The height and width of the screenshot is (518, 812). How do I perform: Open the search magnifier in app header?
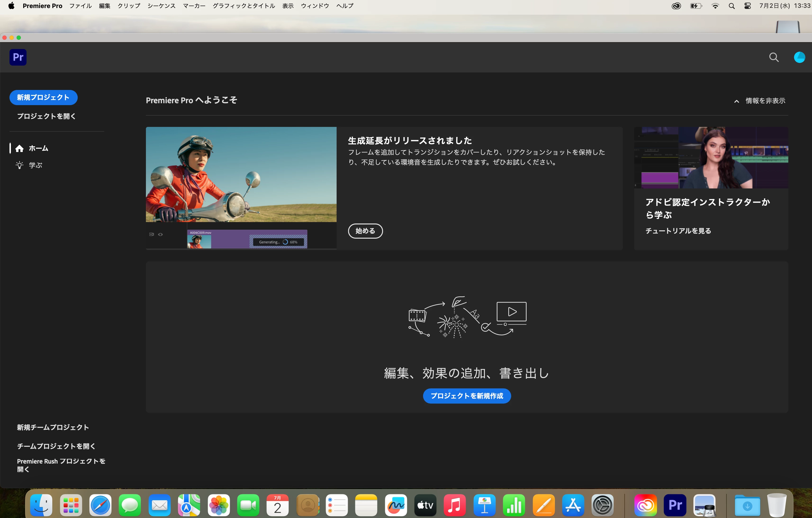[774, 57]
